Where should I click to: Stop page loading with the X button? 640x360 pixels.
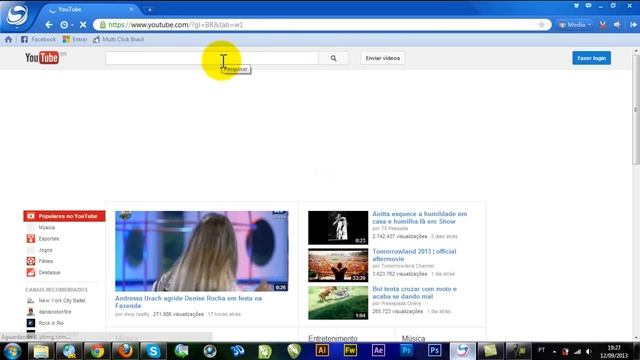coord(83,25)
